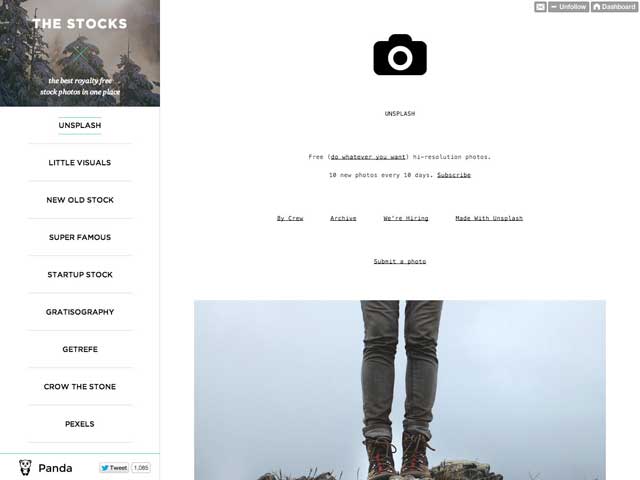
Task: Open the hiking boots photo
Action: pyautogui.click(x=400, y=390)
